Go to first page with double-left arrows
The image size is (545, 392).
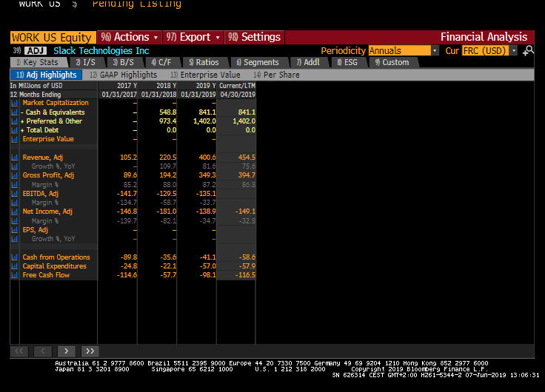coord(19,351)
